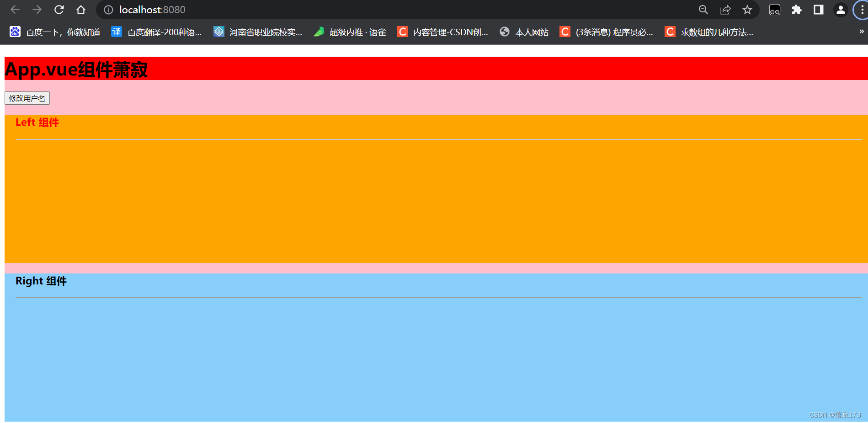868x423 pixels.
Task: Open 本人网站 bookmark
Action: (x=524, y=32)
